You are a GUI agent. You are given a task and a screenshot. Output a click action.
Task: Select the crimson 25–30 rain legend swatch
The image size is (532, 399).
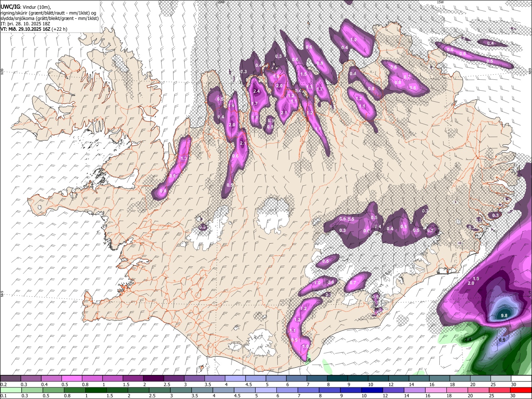(x=500, y=390)
